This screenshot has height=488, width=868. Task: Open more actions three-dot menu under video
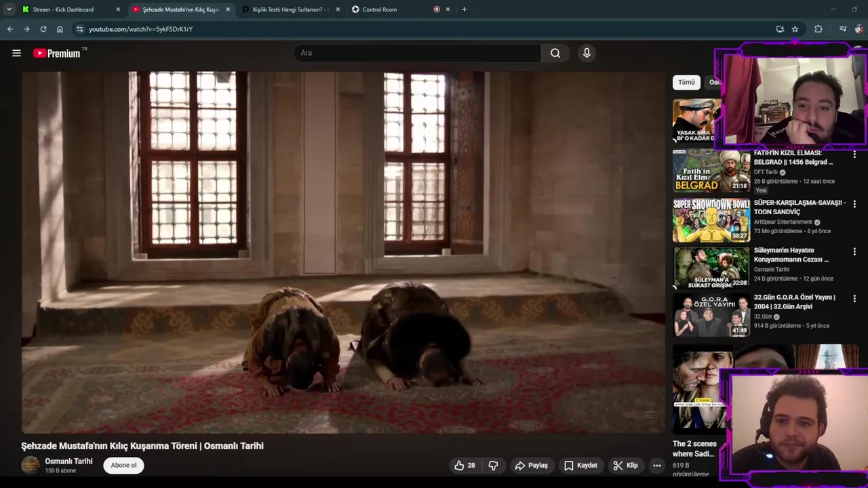[656, 466]
